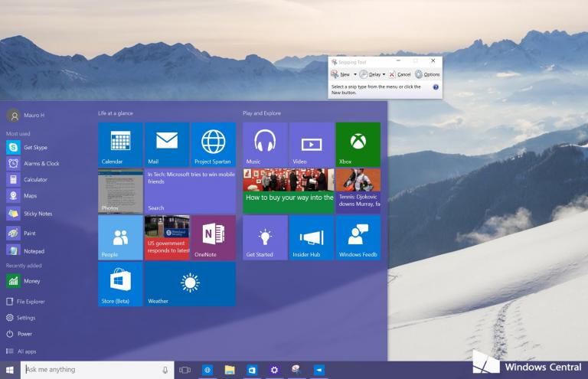Screen dimensions: 588x379
Task: Open the Store (Beta) tile
Action: tap(120, 284)
